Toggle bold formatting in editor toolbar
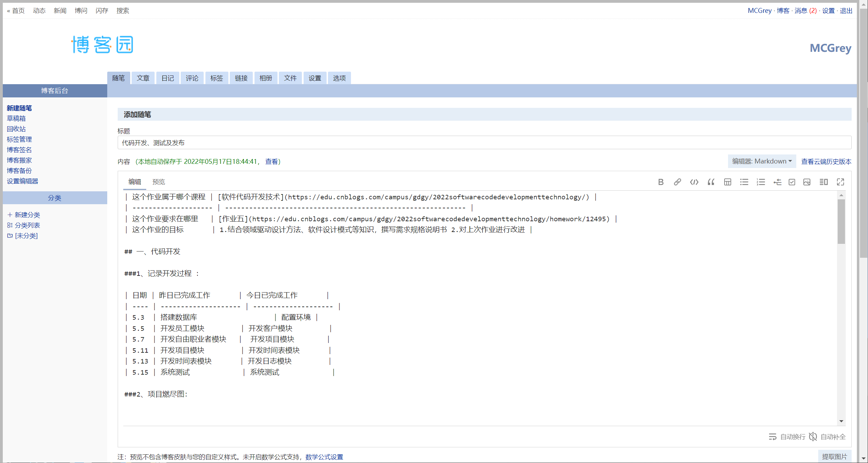868x463 pixels. click(660, 182)
